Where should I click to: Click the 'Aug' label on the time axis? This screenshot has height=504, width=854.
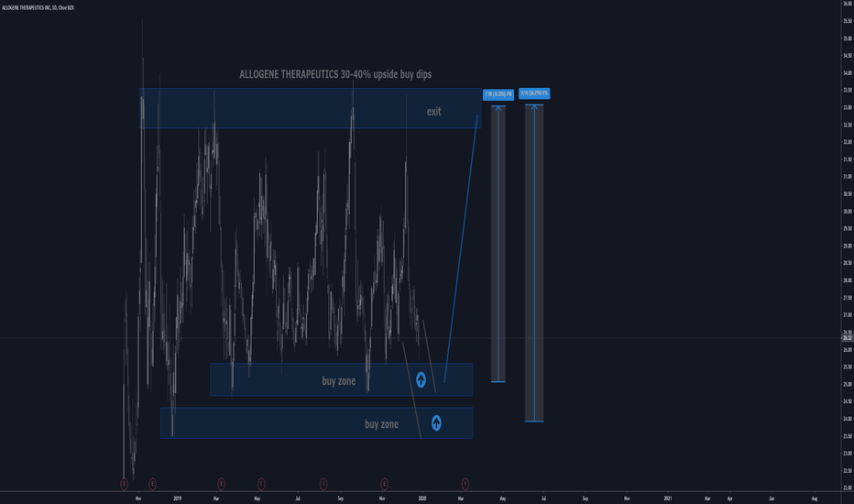coord(815,498)
